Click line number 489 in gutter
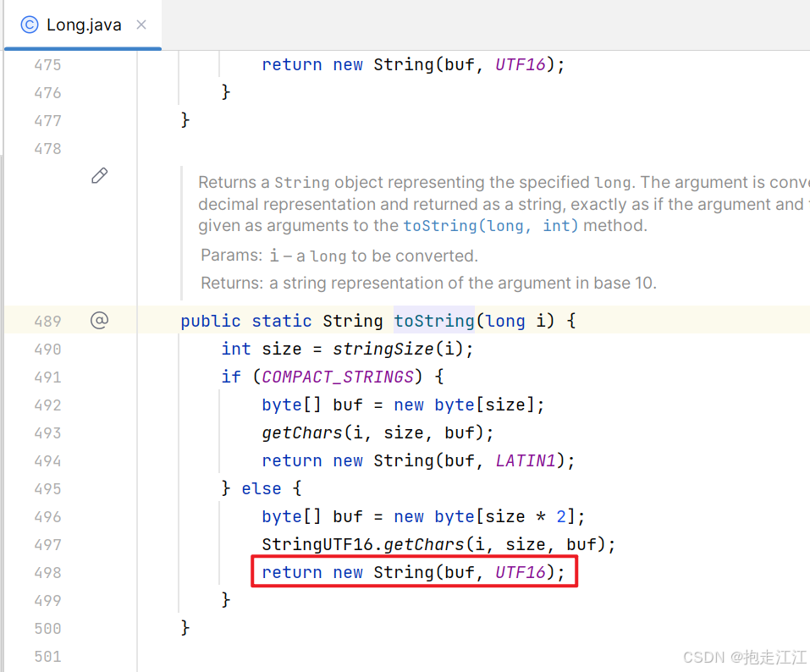 click(x=47, y=322)
